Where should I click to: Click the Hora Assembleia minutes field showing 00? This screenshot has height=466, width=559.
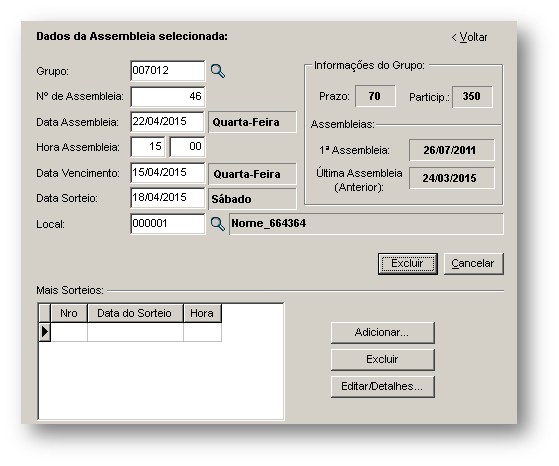pos(187,147)
